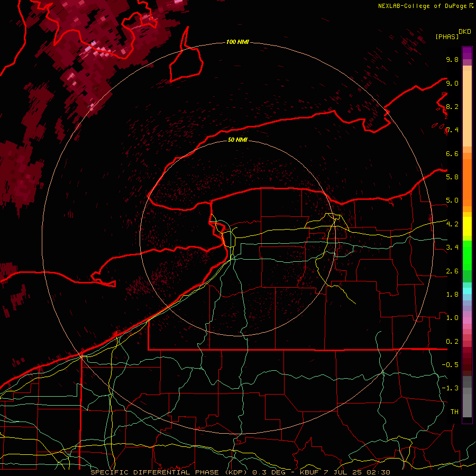
Task: Click the 8.2 value on the color scale
Action: [x=452, y=107]
